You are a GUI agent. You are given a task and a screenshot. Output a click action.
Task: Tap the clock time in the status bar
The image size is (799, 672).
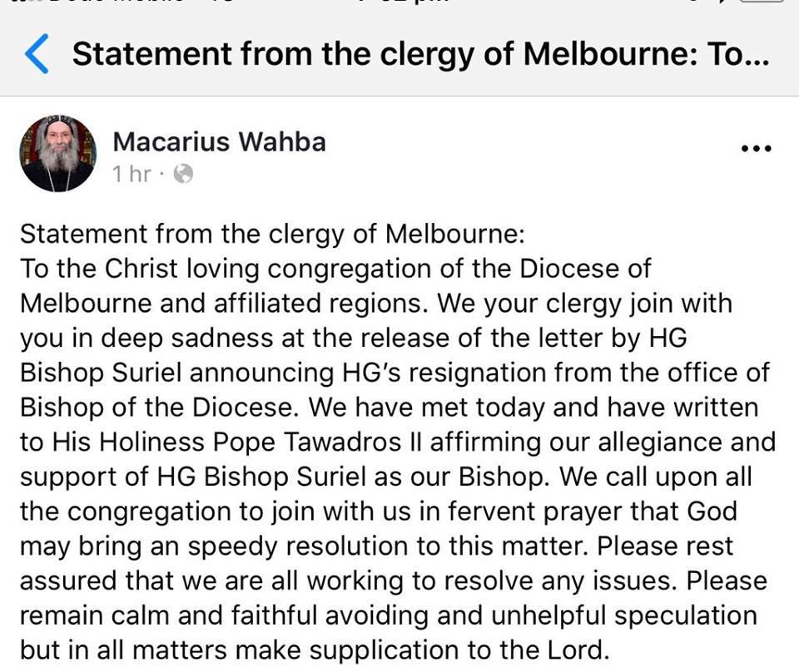pos(399,4)
